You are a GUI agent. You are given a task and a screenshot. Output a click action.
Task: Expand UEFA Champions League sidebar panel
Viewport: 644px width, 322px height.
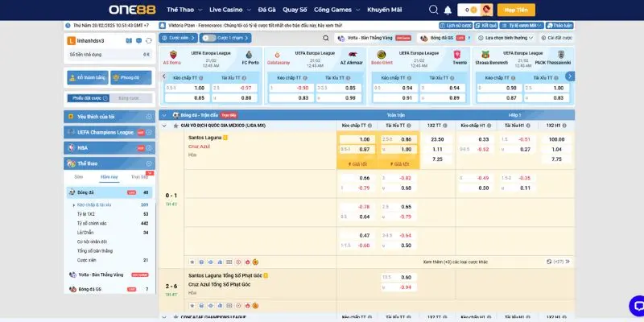109,132
